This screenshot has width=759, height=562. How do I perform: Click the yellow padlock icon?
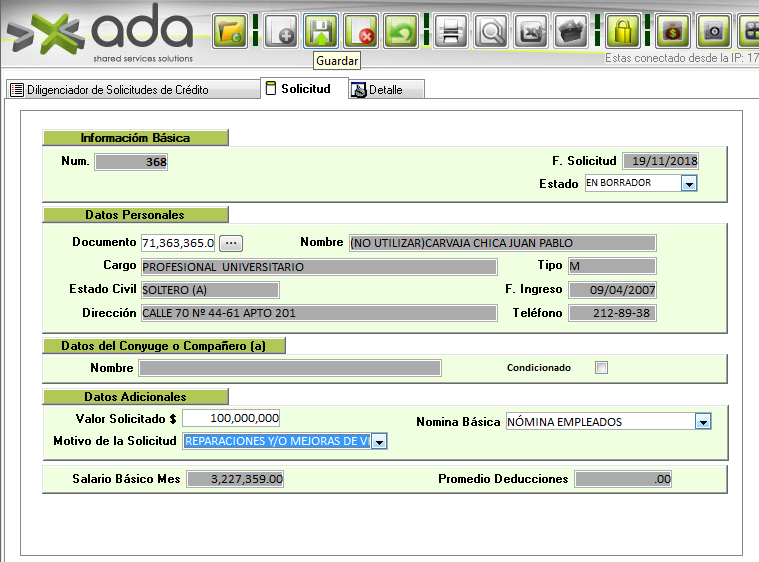coord(623,31)
